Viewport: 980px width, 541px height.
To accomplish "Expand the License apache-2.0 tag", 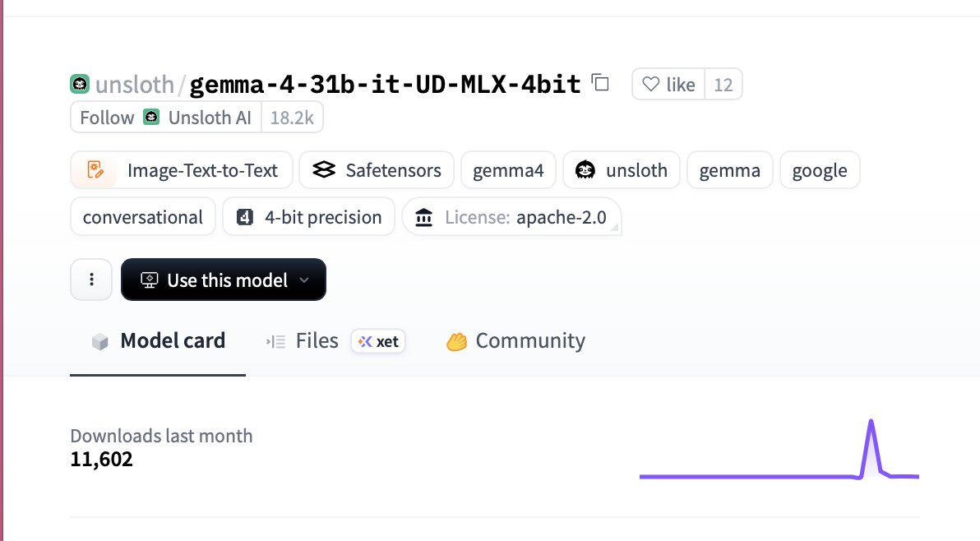I will tap(511, 217).
